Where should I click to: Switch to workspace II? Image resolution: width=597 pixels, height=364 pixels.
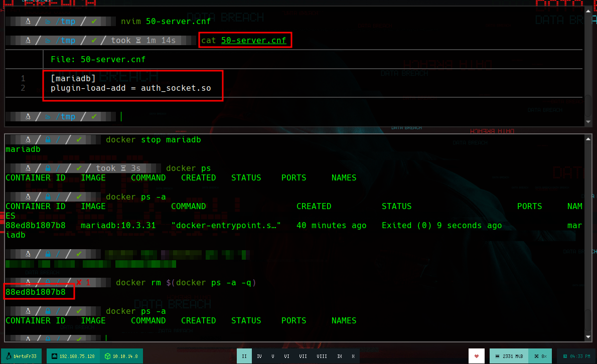pyautogui.click(x=244, y=356)
